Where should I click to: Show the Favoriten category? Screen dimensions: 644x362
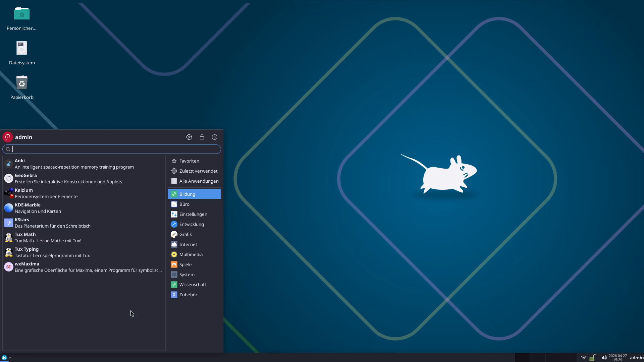click(194, 161)
